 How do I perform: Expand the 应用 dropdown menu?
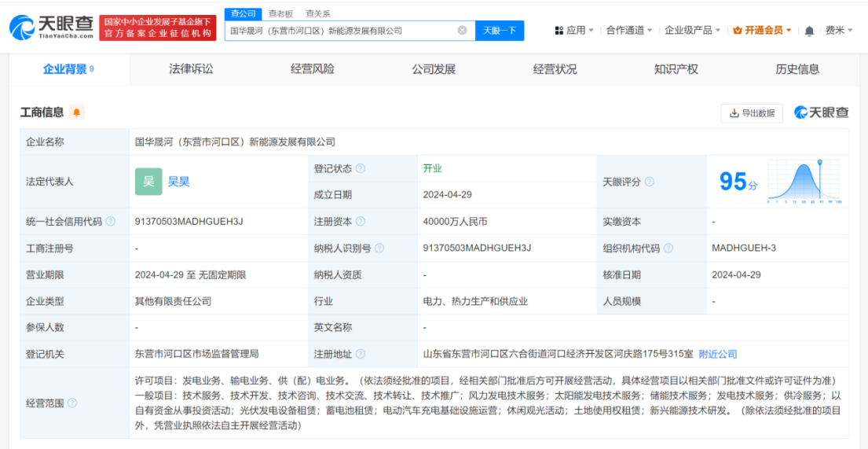(x=574, y=31)
